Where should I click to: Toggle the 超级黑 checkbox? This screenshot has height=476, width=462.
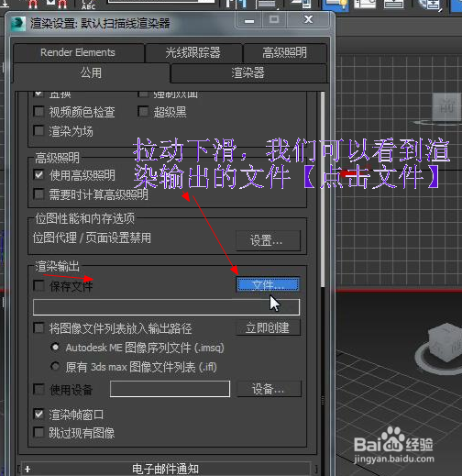(143, 112)
